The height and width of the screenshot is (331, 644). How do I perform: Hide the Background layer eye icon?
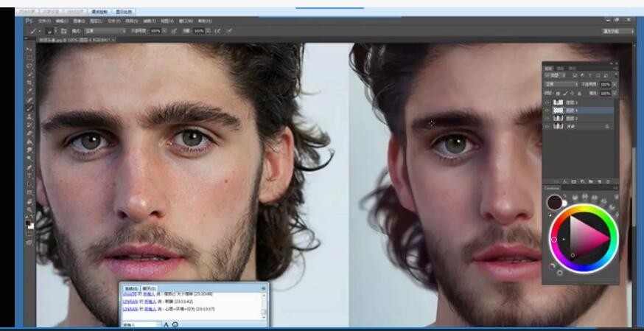(547, 127)
